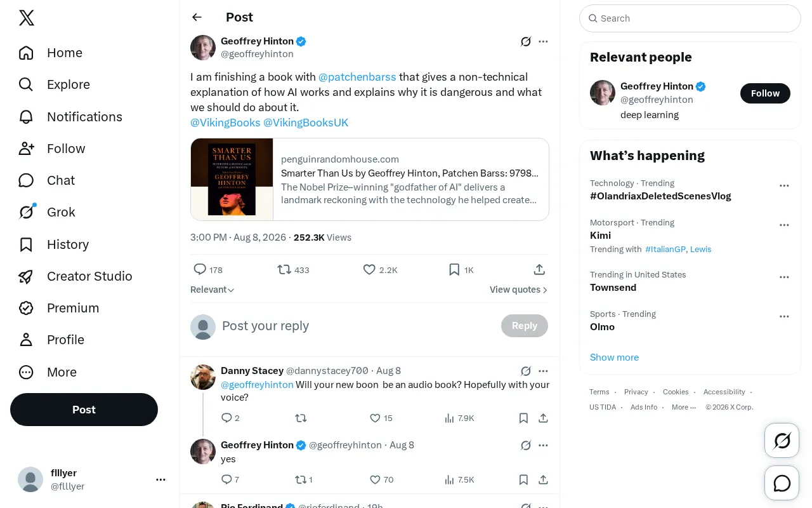Like Danny Stacey's reply with 15 likes
This screenshot has height=508, width=812.
tap(381, 418)
